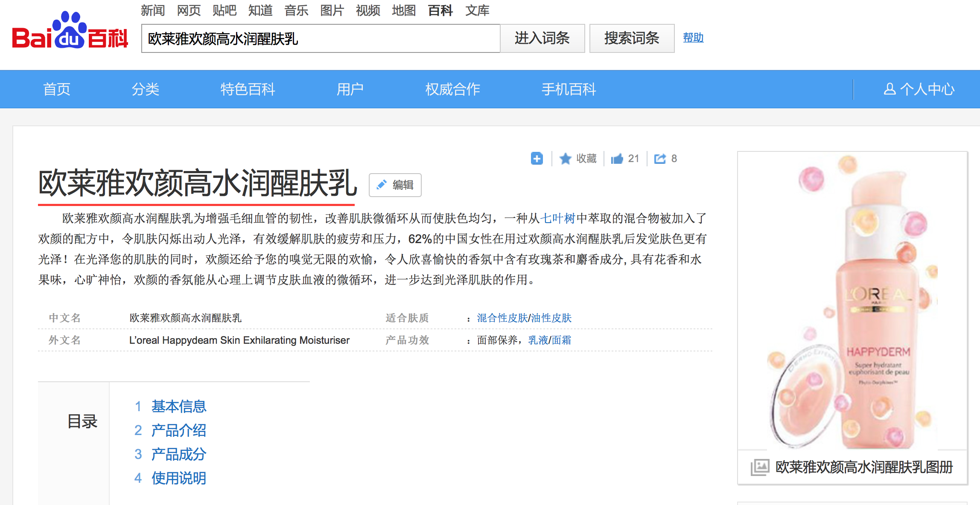
Task: Click the 搜索词条 button
Action: coord(632,38)
